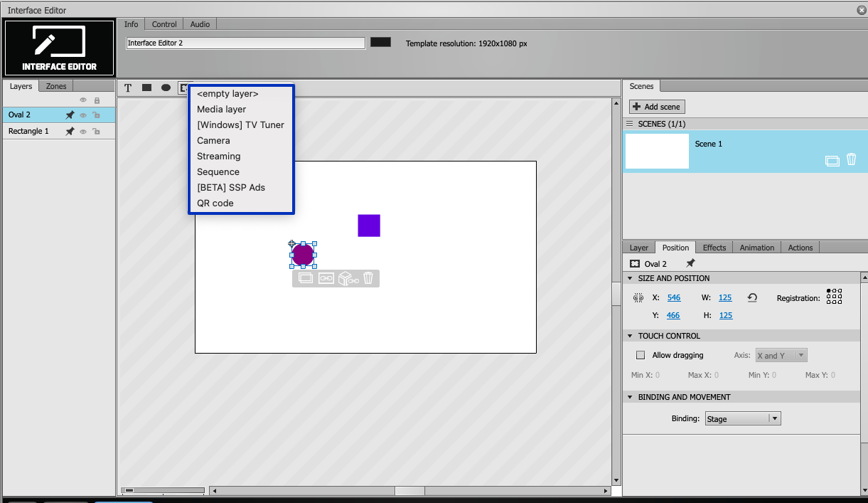
Task: Click the reset size icon beside W
Action: 752,298
